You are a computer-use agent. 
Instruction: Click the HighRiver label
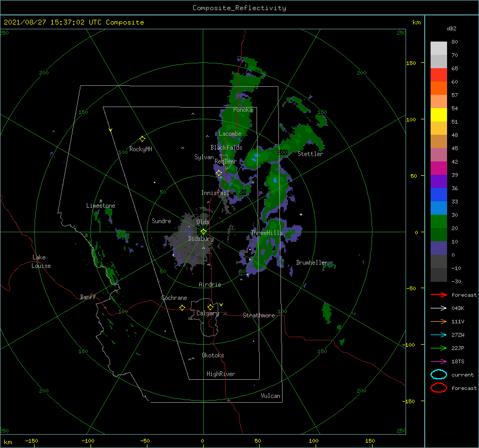[221, 374]
